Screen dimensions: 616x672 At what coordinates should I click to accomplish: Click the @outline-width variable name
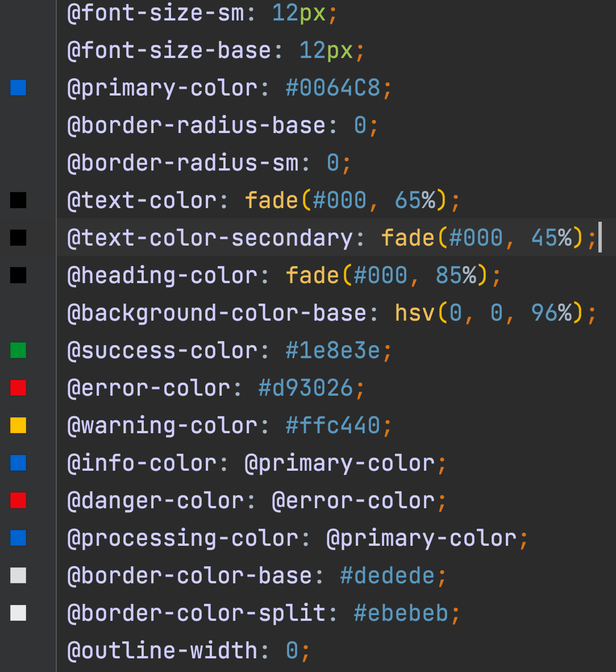162,650
